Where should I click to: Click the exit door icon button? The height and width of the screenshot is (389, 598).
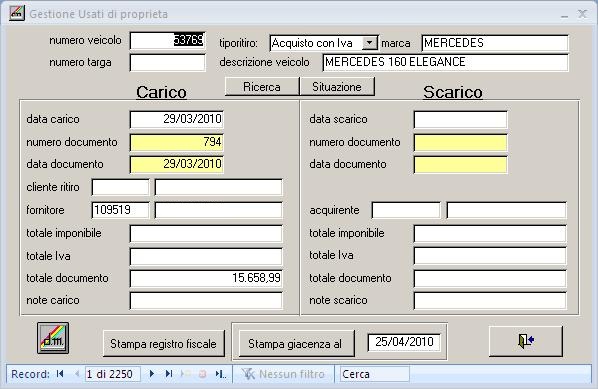(x=526, y=341)
